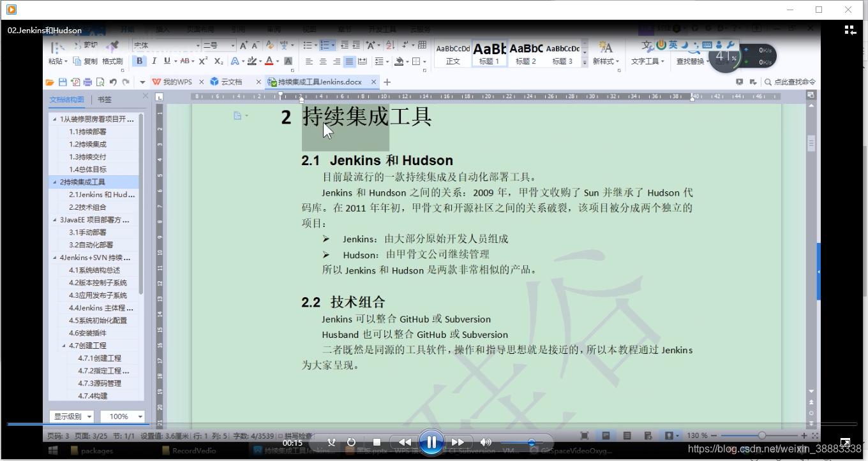
Task: Apply underline formatting
Action: [x=167, y=61]
